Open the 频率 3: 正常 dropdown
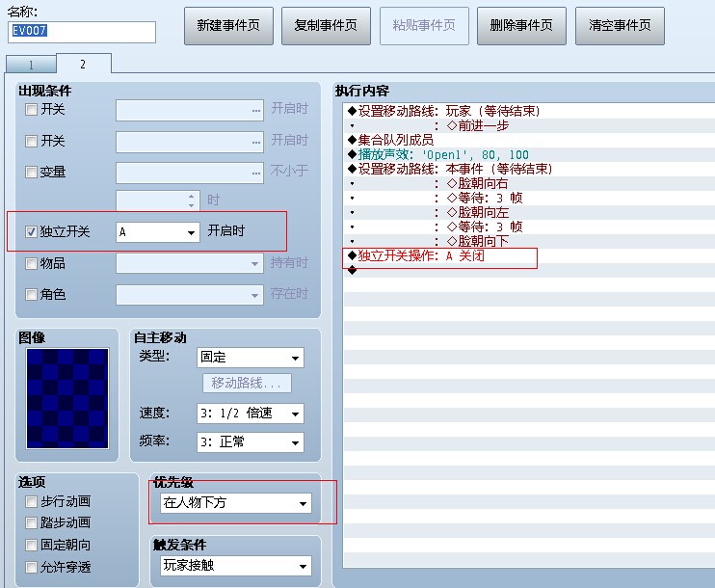This screenshot has height=588, width=715. 251,442
